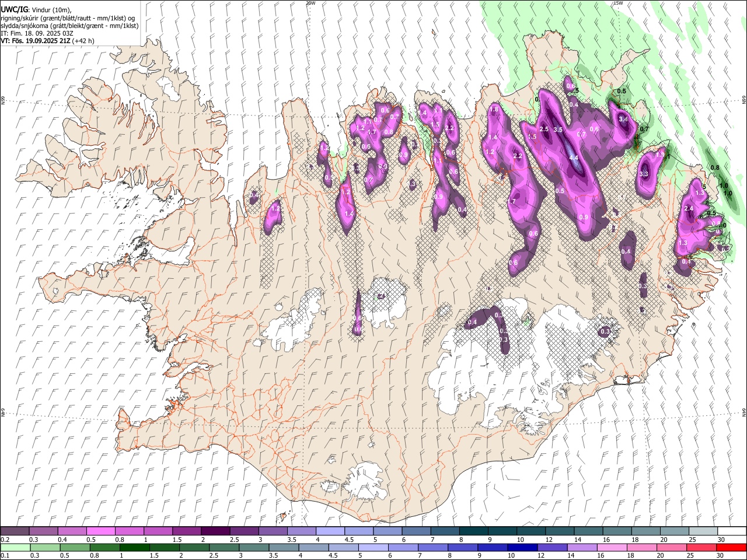
Task: Click '4.5' on the upper legend row
Action: tap(350, 540)
